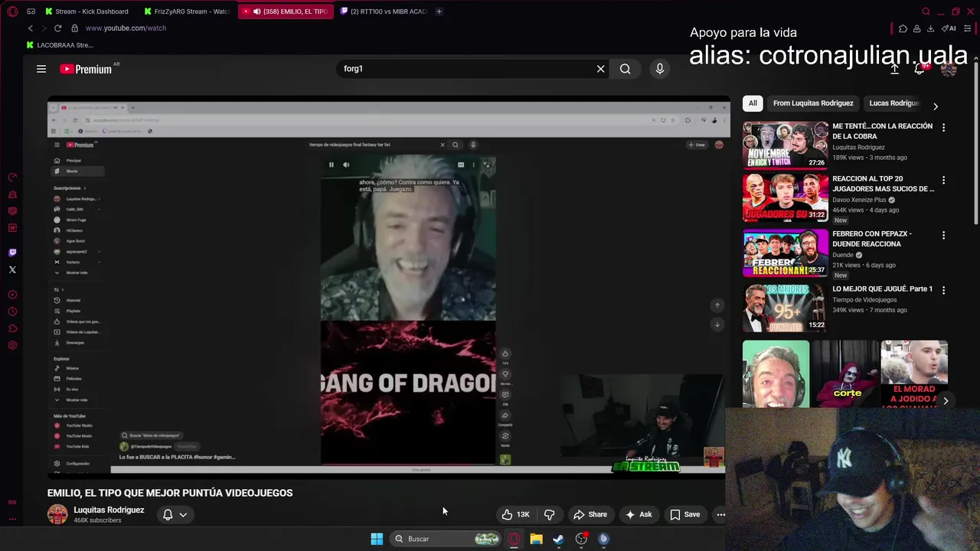Image resolution: width=980 pixels, height=551 pixels.
Task: Open browser extensions cube icon
Action: coord(903,28)
